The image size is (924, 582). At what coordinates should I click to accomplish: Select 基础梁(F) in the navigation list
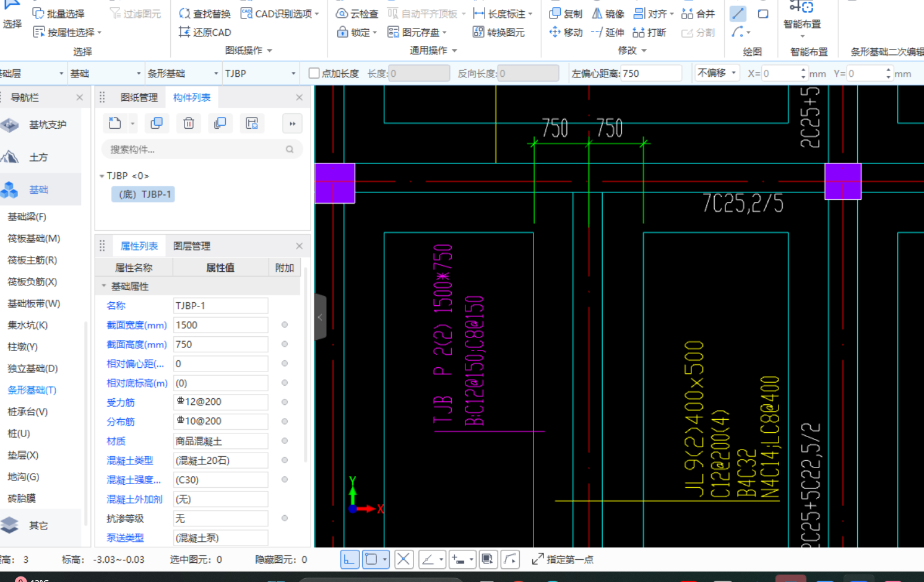coord(27,217)
